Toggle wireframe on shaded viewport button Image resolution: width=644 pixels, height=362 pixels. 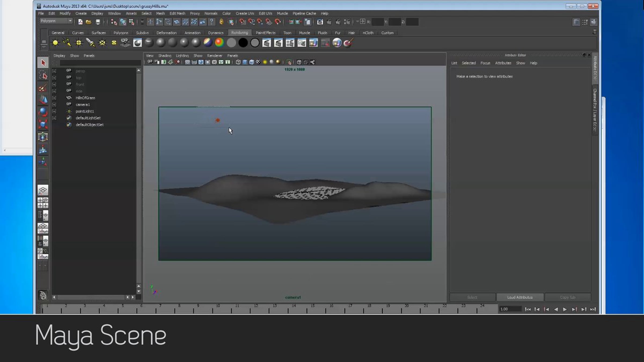coord(251,62)
